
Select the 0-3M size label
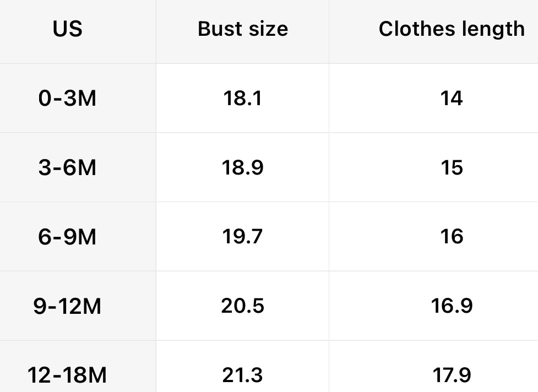[68, 99]
